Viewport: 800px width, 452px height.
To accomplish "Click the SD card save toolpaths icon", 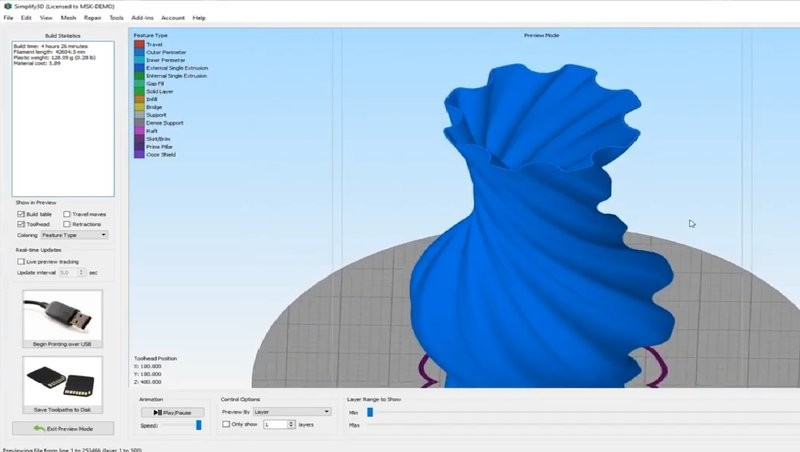I will tap(62, 379).
